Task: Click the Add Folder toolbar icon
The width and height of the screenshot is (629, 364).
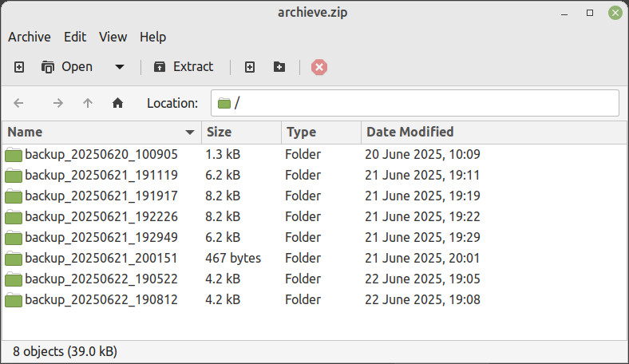Action: [x=279, y=67]
